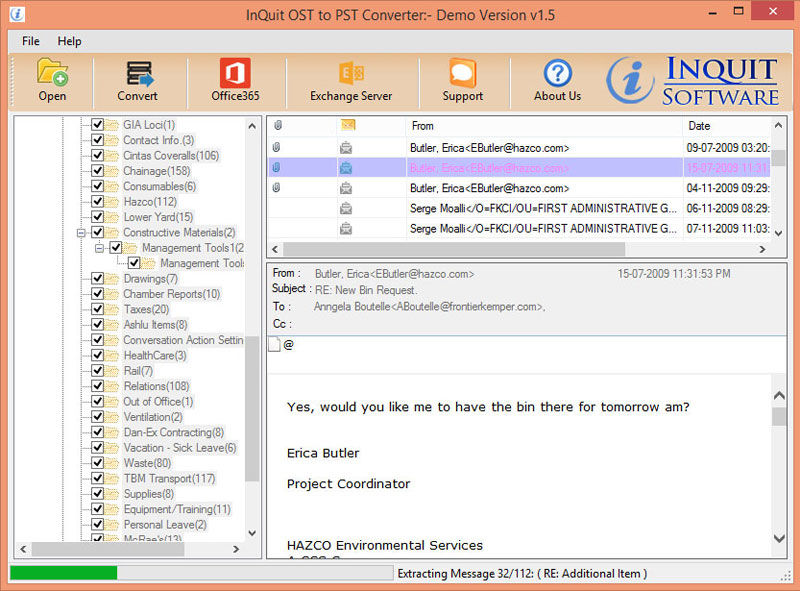
Task: Toggle Lower Yard(15) checkbox
Action: click(97, 217)
